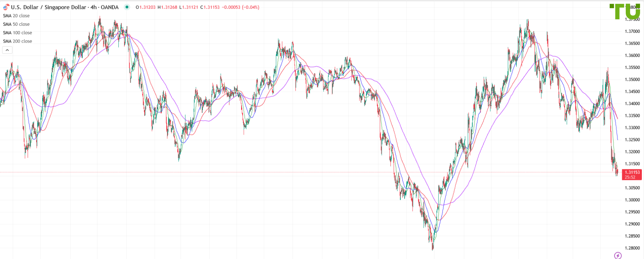Click the 1.29500 price axis label
Image resolution: width=644 pixels, height=259 pixels.
[x=632, y=212]
